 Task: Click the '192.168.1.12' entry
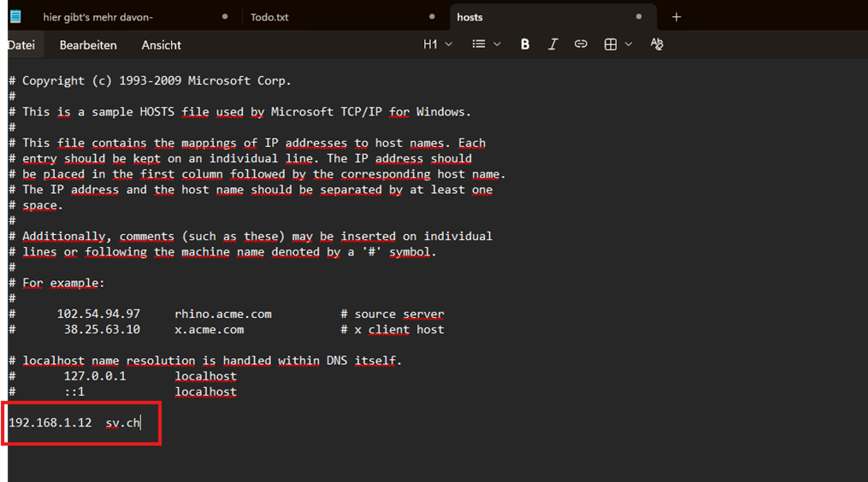50,422
